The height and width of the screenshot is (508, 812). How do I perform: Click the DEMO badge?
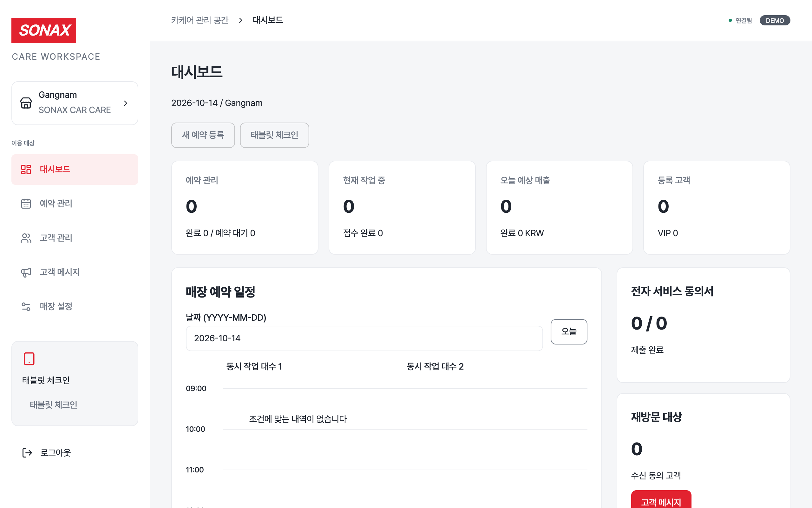point(775,21)
